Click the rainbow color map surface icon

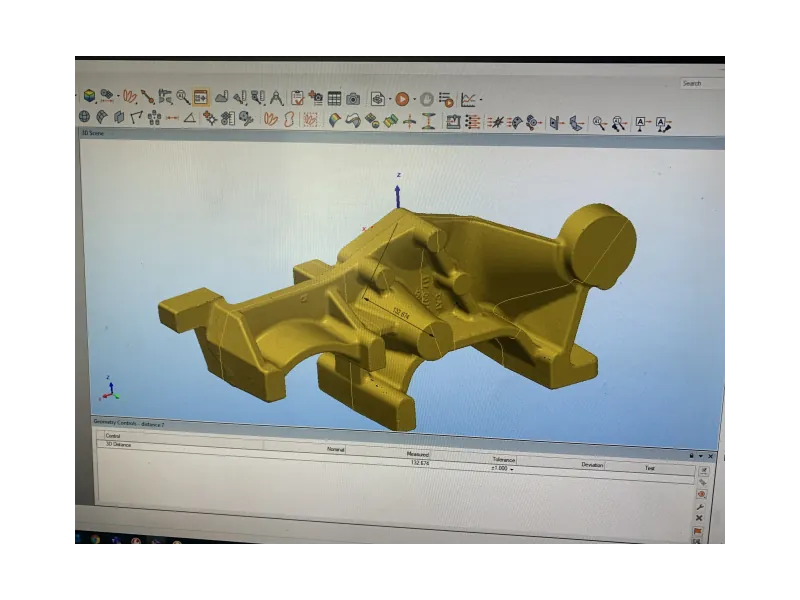[x=334, y=121]
